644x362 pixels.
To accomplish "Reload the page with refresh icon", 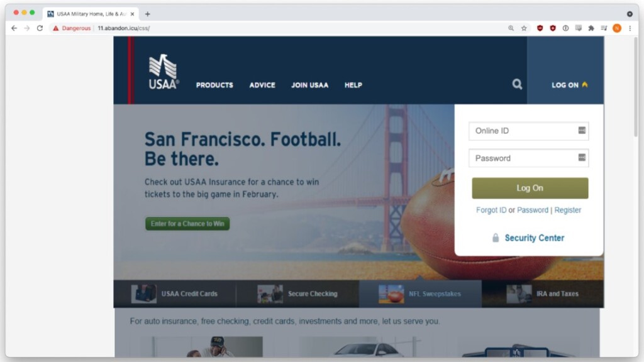I will click(x=40, y=28).
